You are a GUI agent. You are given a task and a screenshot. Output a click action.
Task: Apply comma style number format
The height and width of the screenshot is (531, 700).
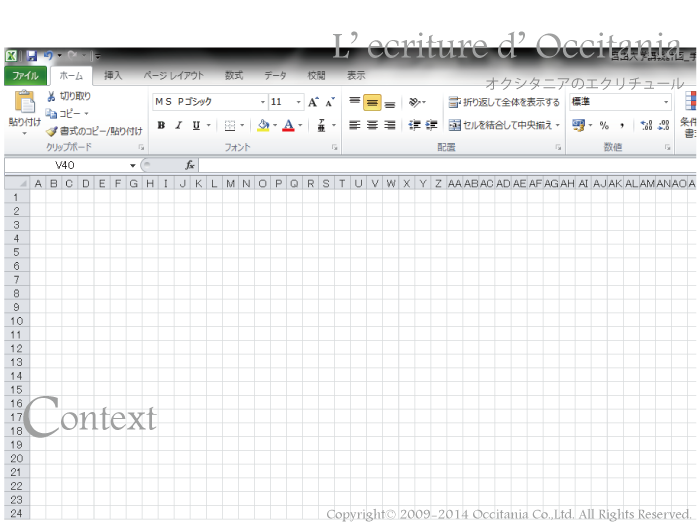[622, 125]
